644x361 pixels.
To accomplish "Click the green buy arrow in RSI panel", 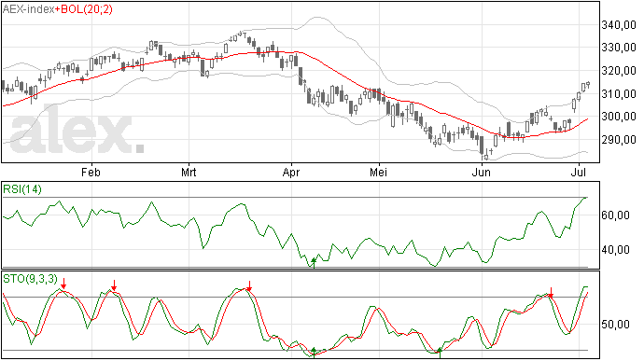I will [314, 263].
